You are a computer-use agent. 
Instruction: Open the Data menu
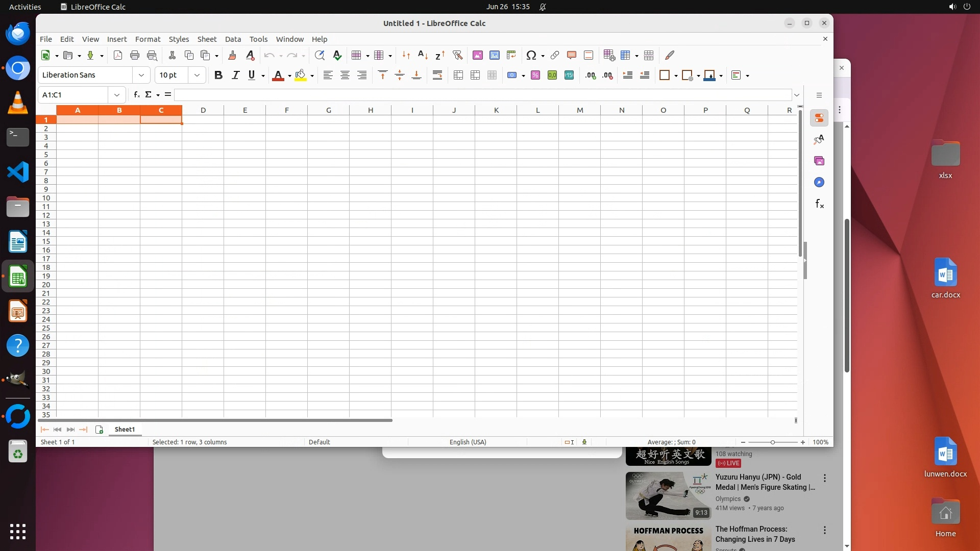233,39
